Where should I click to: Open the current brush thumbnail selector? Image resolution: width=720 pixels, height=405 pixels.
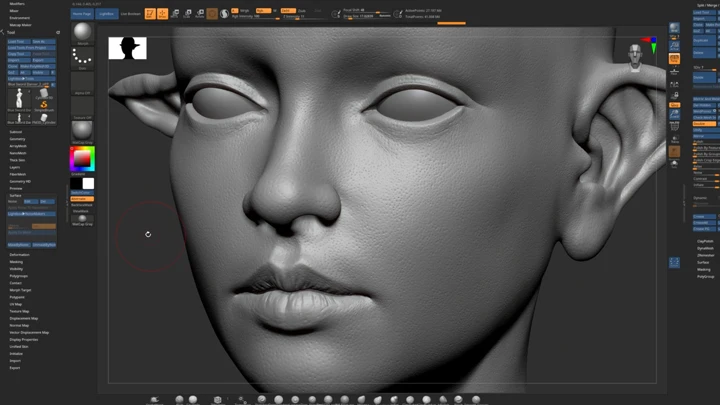(83, 32)
